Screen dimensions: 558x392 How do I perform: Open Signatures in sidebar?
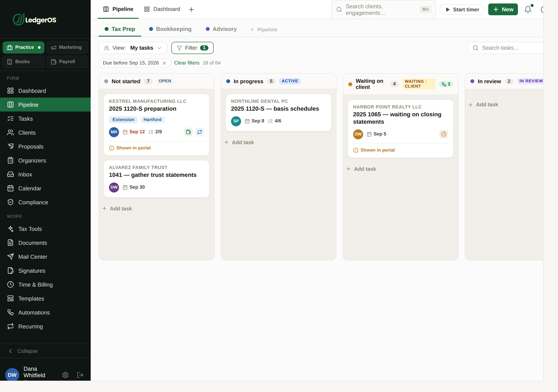click(x=45, y=270)
